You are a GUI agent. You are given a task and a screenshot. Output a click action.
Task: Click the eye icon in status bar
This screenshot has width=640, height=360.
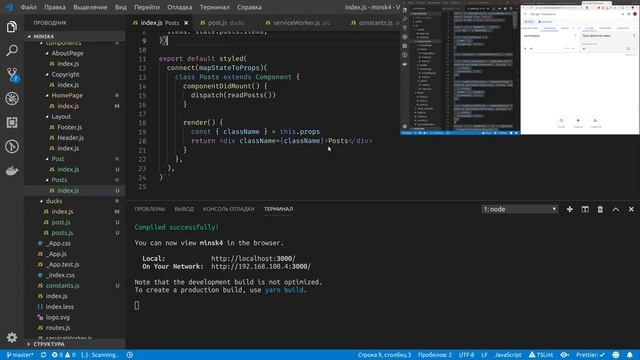click(564, 355)
